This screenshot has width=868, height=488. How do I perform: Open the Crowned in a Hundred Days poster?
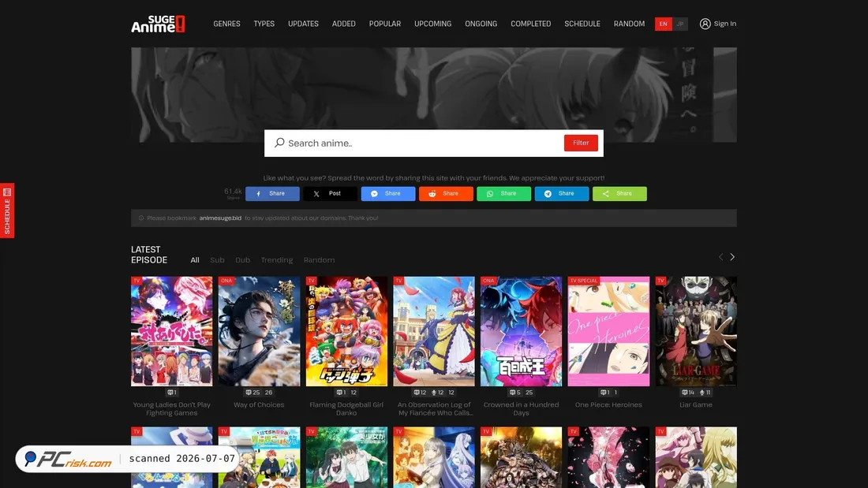(521, 331)
